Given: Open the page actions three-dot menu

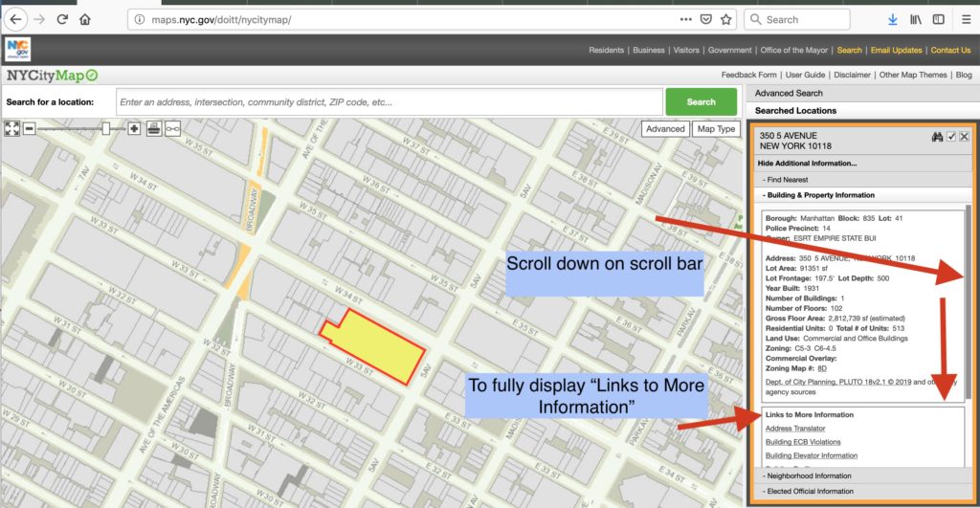Looking at the screenshot, I should pyautogui.click(x=685, y=19).
